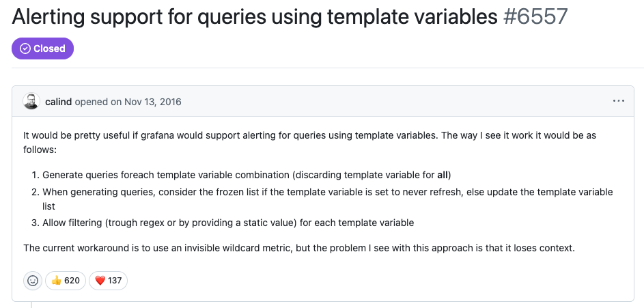Click the issue number #6557
The width and height of the screenshot is (644, 308).
[535, 16]
